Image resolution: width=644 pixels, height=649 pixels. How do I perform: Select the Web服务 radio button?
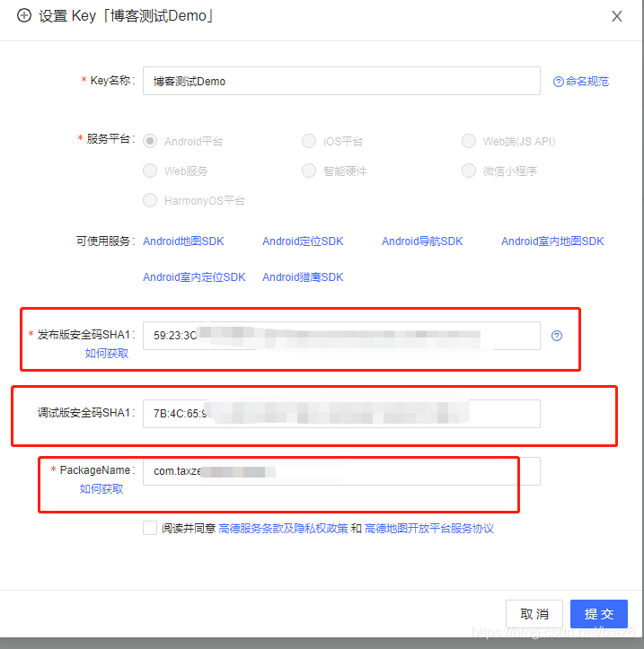150,171
